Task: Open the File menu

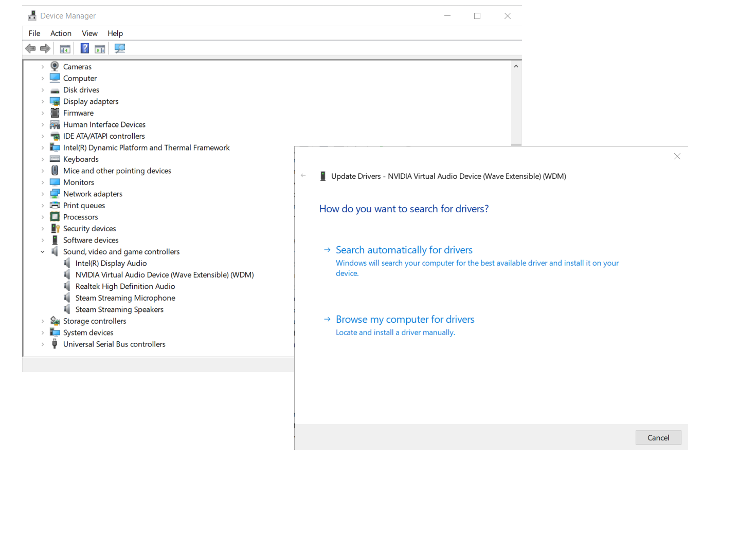Action: pyautogui.click(x=34, y=33)
